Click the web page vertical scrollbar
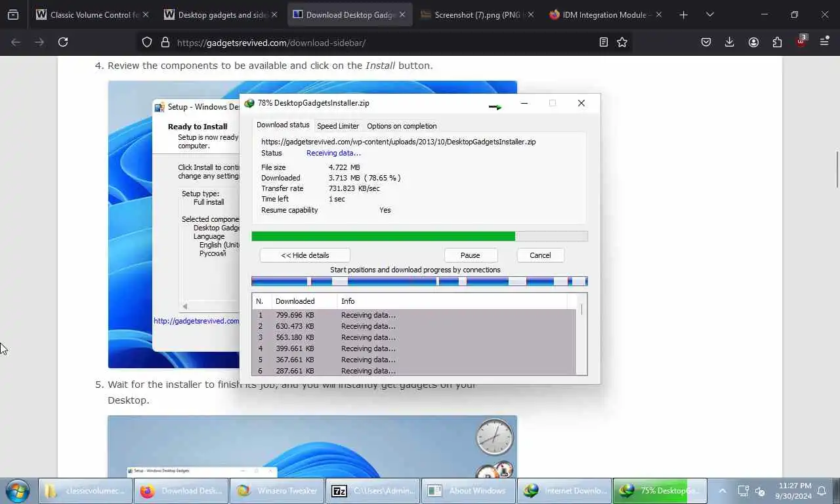Screen dimensions: 840x504 point(836,169)
